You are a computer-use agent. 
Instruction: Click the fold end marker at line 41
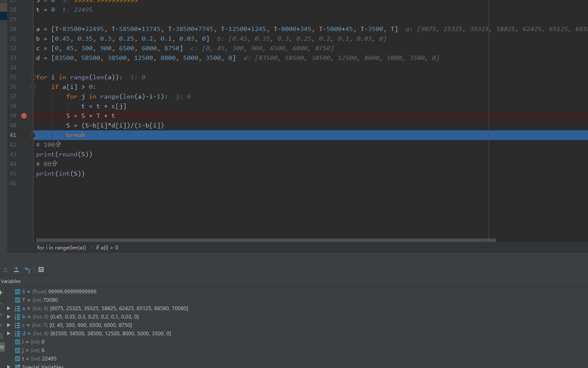click(33, 135)
